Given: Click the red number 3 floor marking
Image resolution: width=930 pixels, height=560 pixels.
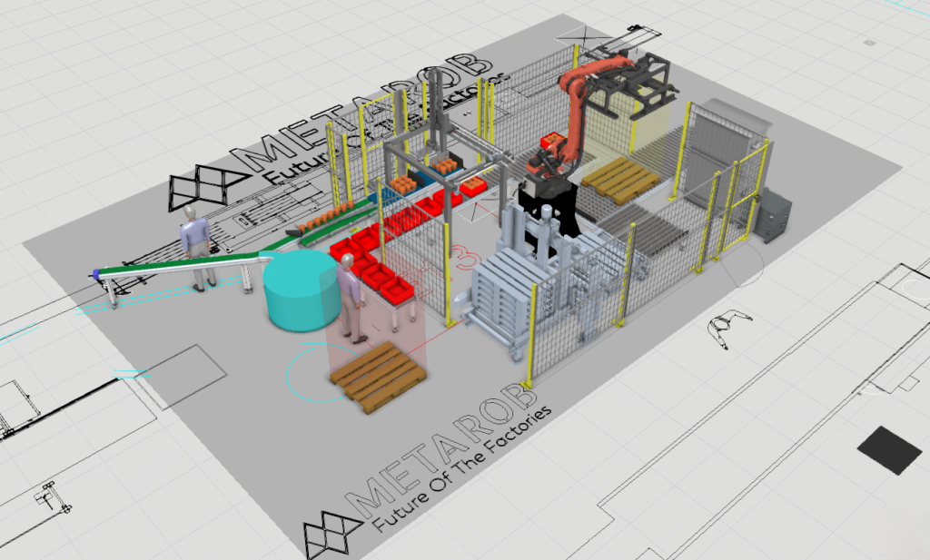Looking at the screenshot, I should tap(470, 258).
